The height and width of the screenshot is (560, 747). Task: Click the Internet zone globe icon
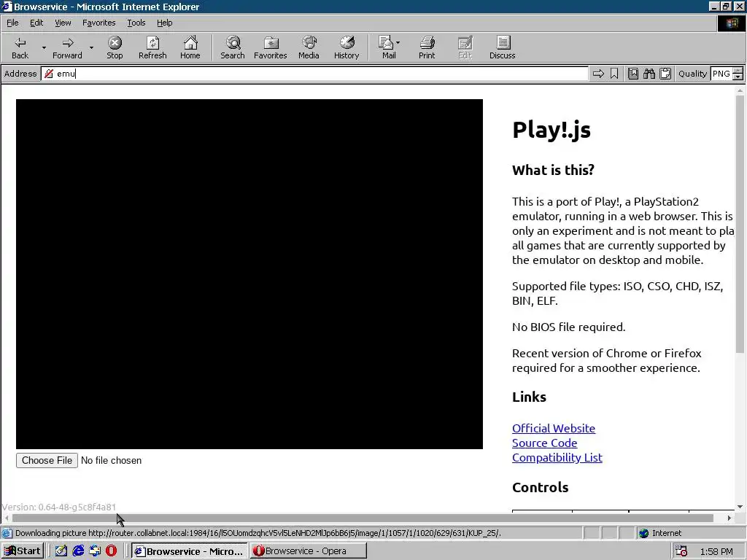[643, 533]
